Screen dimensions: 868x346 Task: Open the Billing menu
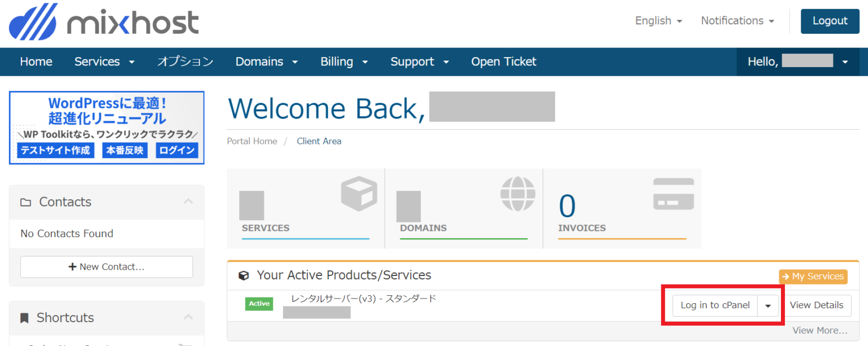(344, 62)
